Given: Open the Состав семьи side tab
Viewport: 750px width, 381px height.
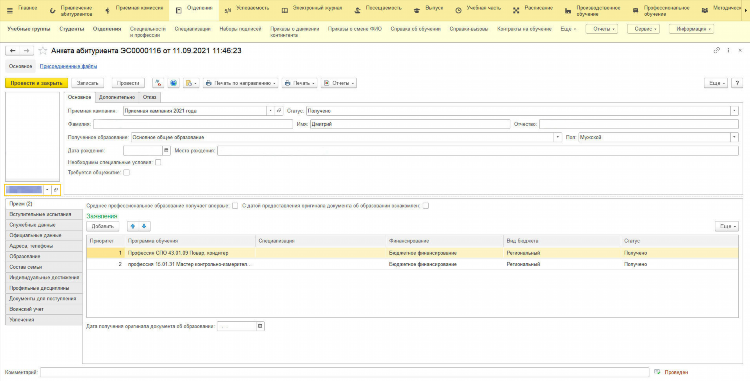Looking at the screenshot, I should coord(44,267).
